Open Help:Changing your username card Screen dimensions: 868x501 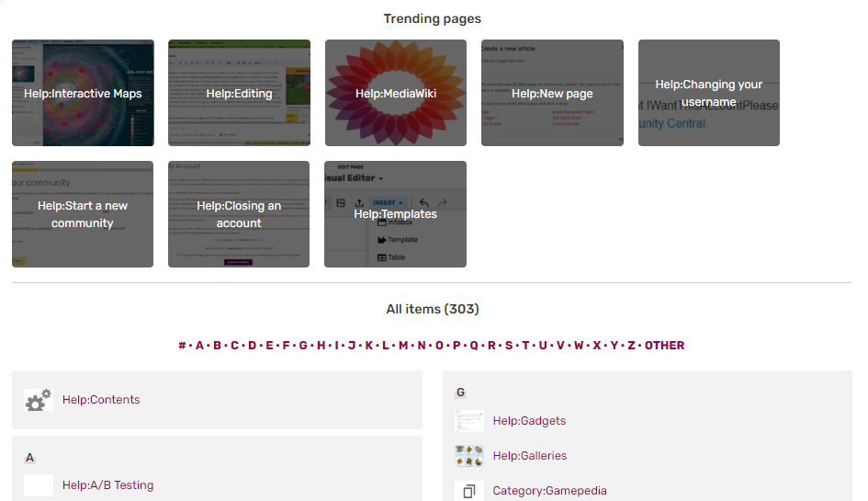point(708,93)
